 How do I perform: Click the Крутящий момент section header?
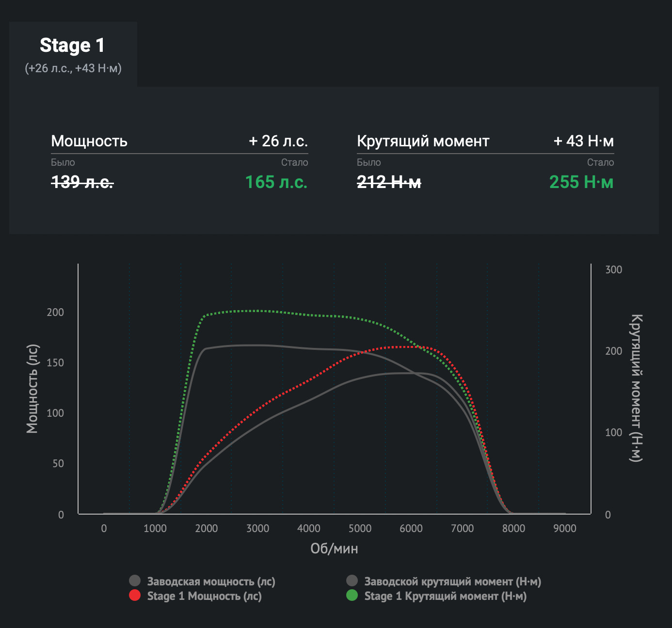[423, 141]
